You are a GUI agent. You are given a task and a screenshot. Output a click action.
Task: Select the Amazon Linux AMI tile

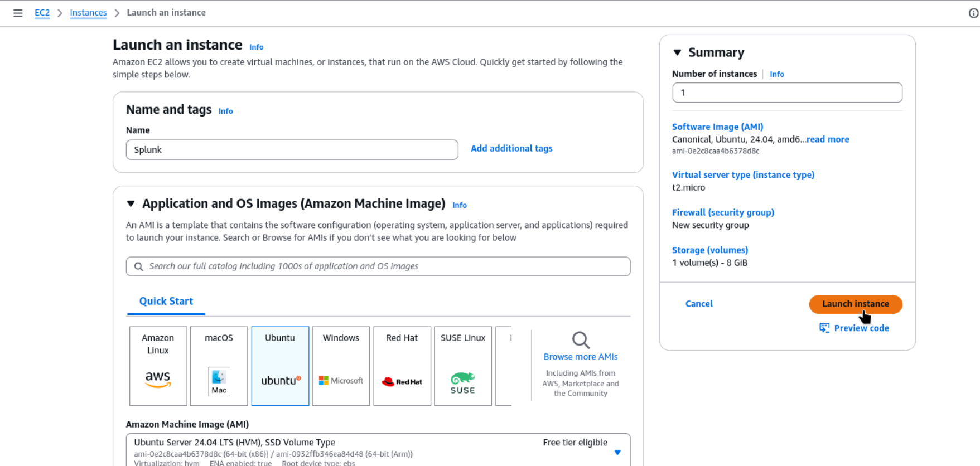point(158,366)
